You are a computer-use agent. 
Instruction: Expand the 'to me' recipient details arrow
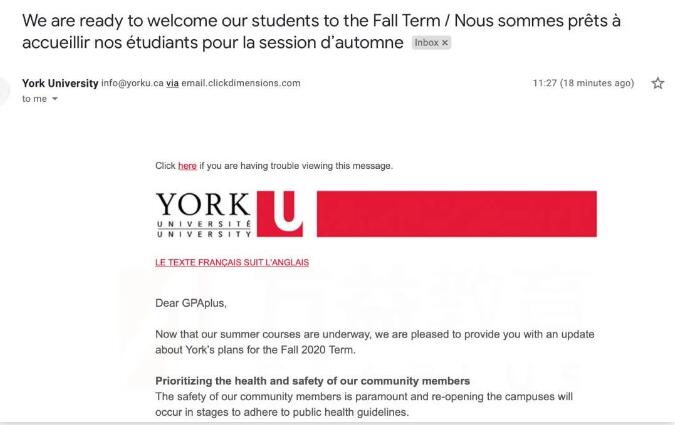[x=55, y=99]
